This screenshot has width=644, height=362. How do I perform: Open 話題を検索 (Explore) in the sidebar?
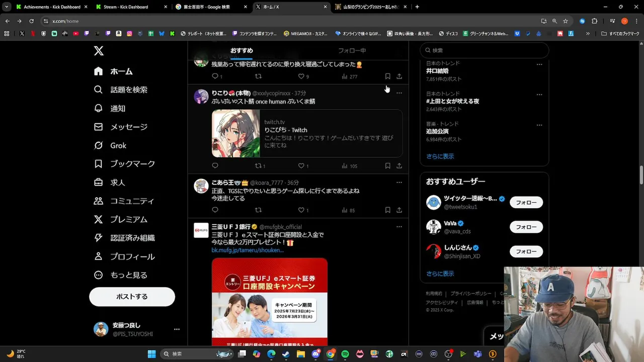(121, 90)
